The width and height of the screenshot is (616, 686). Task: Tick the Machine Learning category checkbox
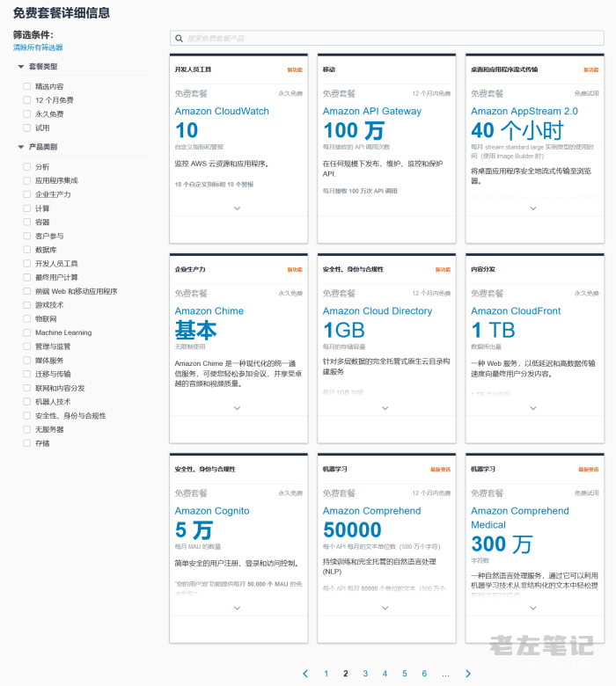click(x=27, y=332)
